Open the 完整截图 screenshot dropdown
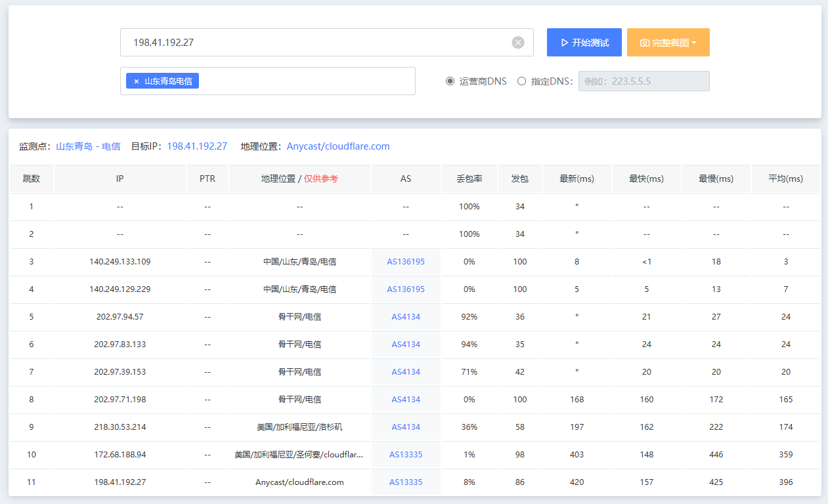The height and width of the screenshot is (504, 828). point(668,43)
